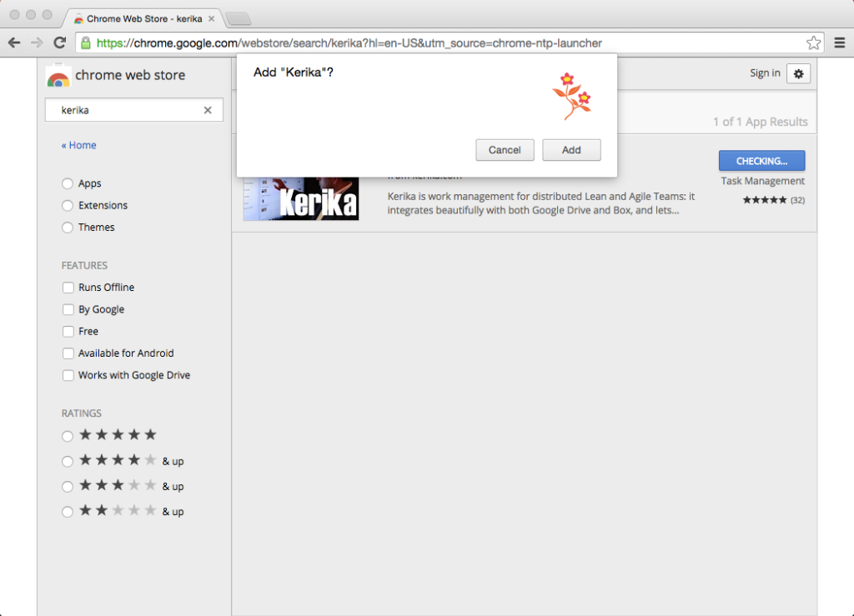854x616 pixels.
Task: Click the '1 of 1 App Results' text
Action: 761,122
